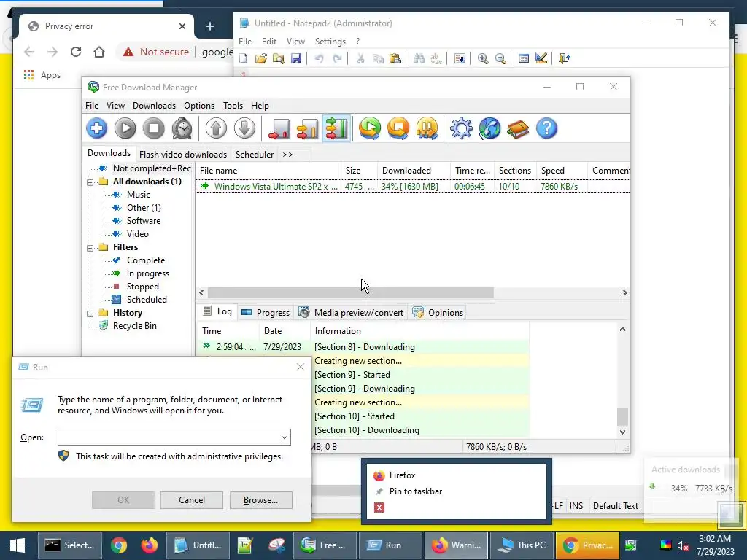Click Notepad2 Find binoculars icon
The image size is (747, 560).
coord(419,58)
